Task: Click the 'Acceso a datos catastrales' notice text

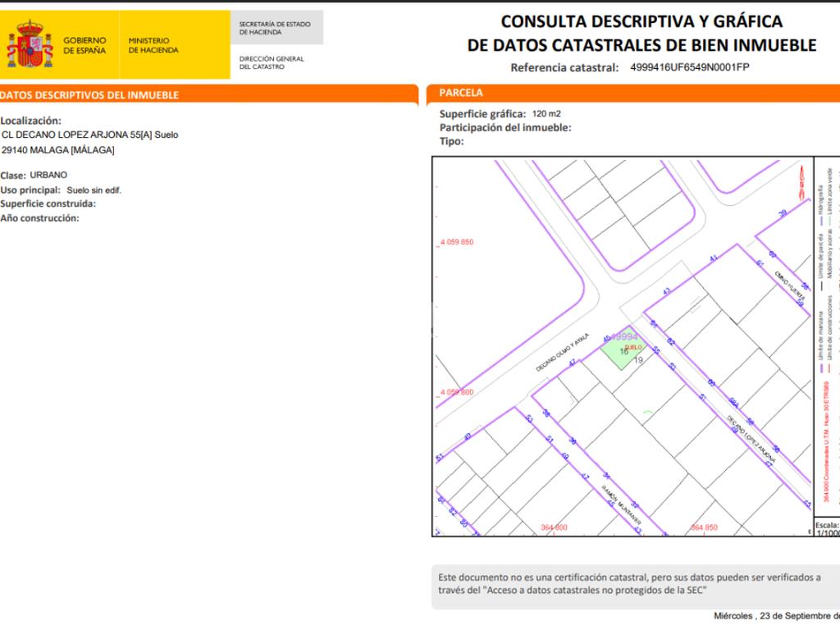Action: tap(629, 584)
